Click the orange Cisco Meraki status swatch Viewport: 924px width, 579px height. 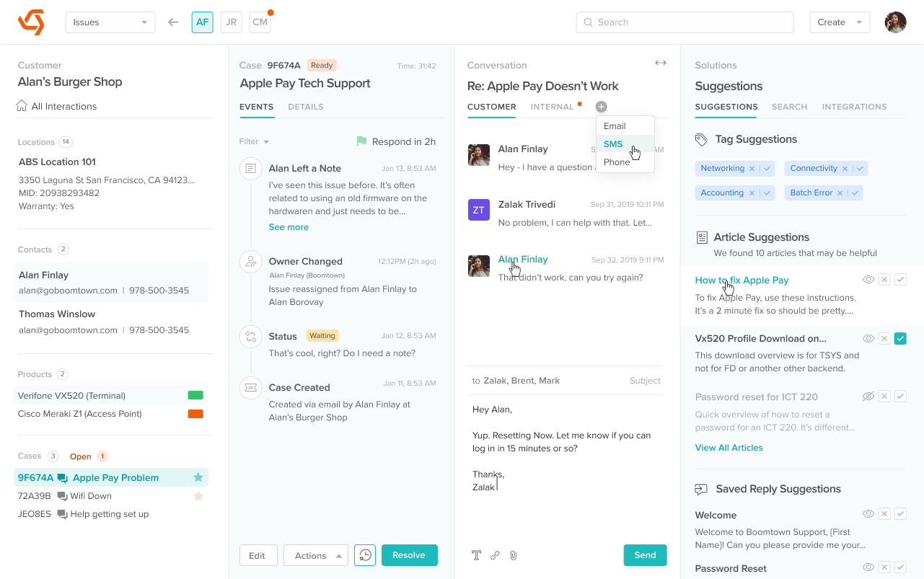pyautogui.click(x=195, y=414)
